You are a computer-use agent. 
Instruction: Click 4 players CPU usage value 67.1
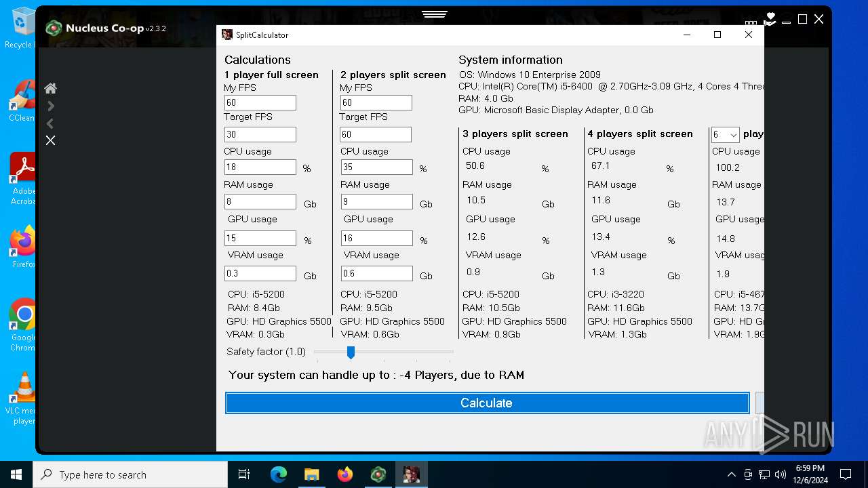[x=601, y=165]
